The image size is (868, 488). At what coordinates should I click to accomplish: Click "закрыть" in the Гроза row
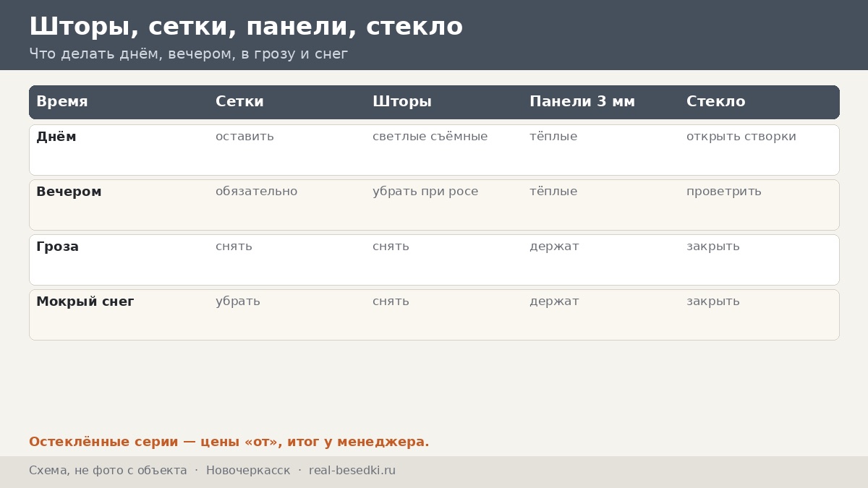713,247
